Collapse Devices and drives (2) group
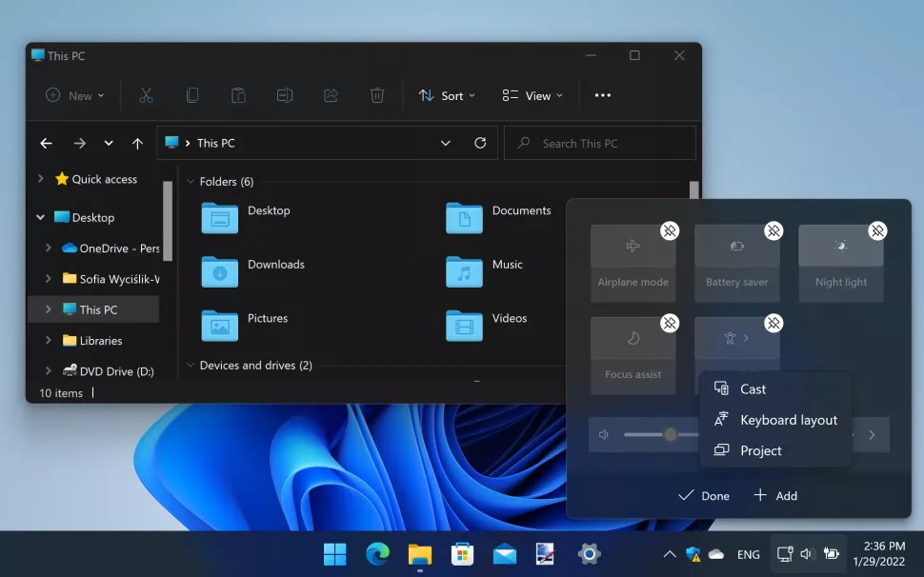The image size is (924, 577). [x=191, y=365]
